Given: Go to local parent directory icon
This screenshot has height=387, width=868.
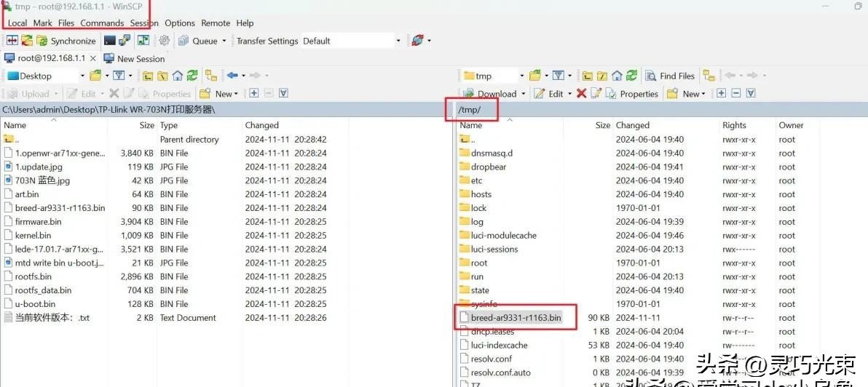Looking at the screenshot, I should coord(148,76).
